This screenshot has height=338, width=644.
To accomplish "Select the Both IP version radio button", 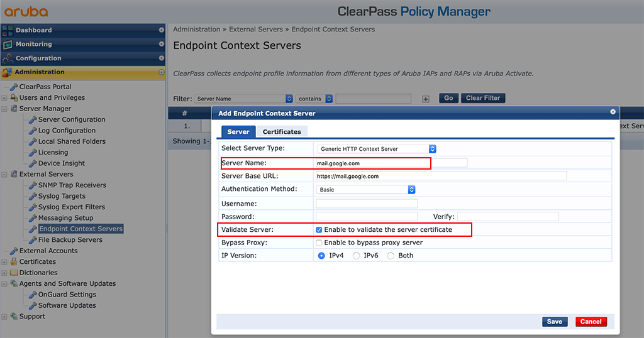I will click(x=391, y=256).
